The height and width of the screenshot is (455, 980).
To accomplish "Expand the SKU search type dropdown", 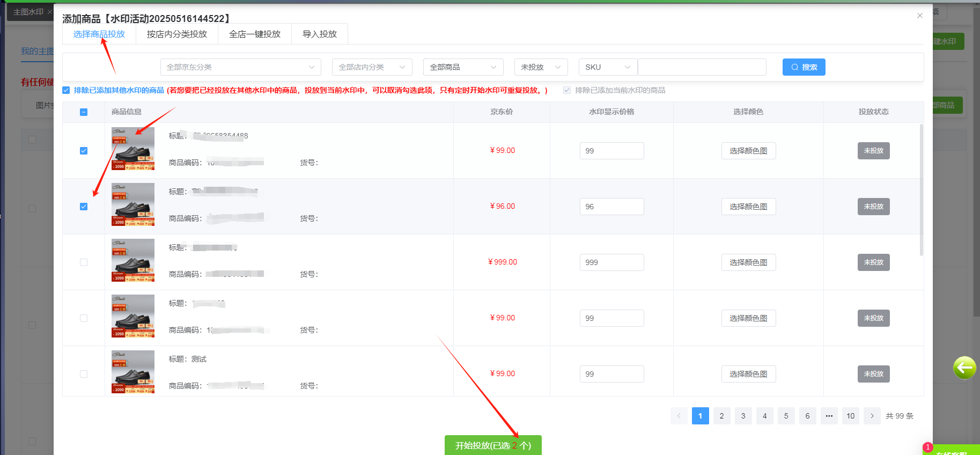I will [x=608, y=67].
